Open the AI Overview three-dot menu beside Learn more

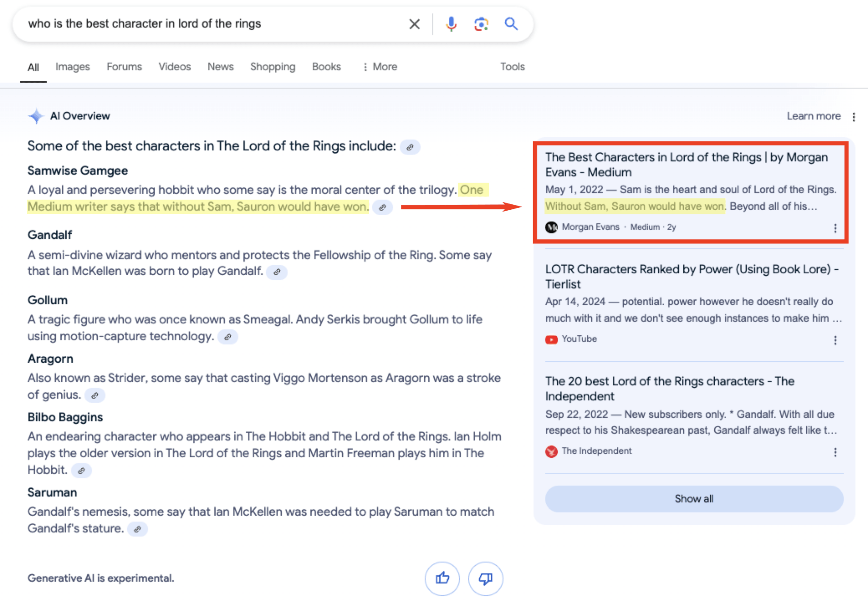tap(854, 117)
